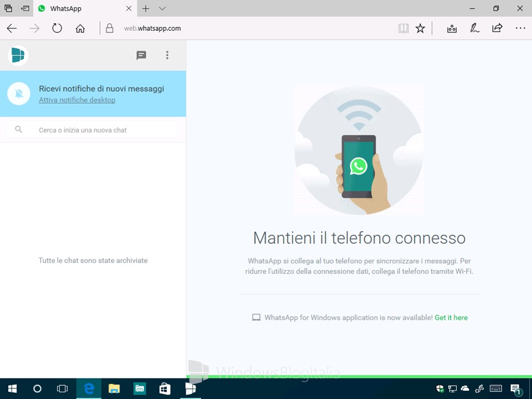Open the Edge Hub icon

pos(452,28)
